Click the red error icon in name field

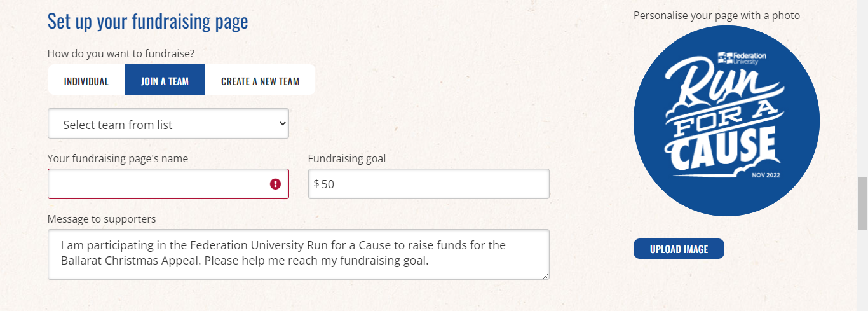pyautogui.click(x=275, y=184)
